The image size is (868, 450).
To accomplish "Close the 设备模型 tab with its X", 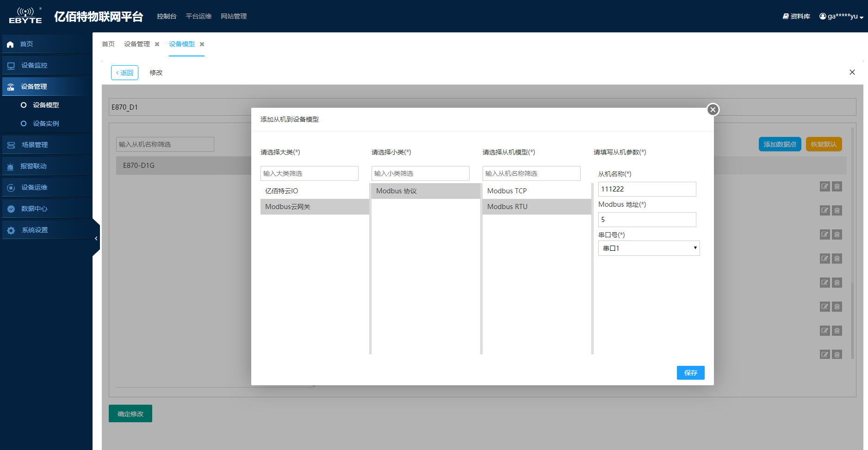I will point(202,44).
